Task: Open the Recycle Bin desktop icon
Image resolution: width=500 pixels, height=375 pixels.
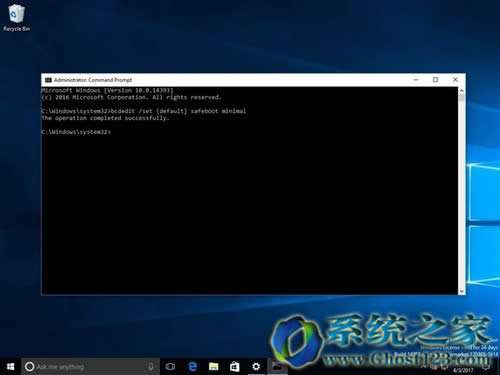Action: coord(16,18)
